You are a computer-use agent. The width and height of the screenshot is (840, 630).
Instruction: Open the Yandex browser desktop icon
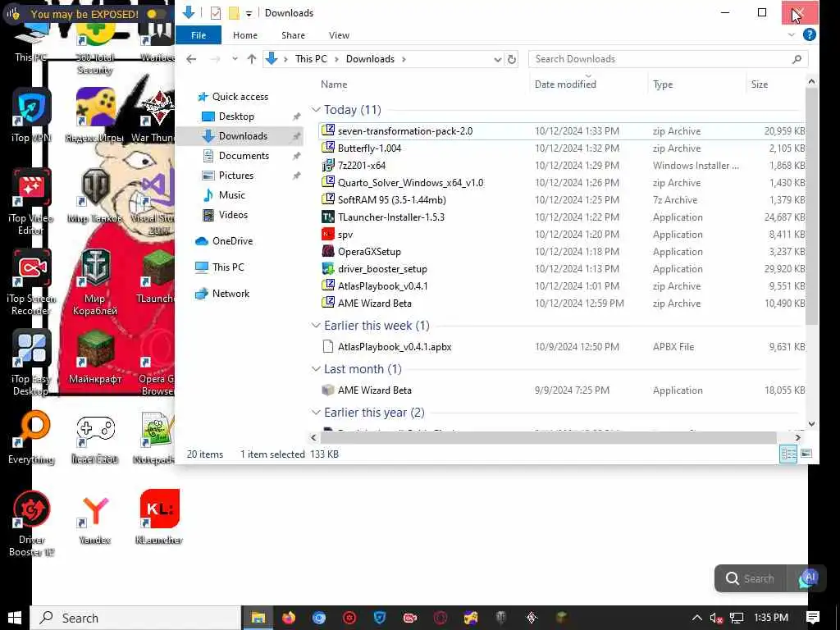point(95,518)
